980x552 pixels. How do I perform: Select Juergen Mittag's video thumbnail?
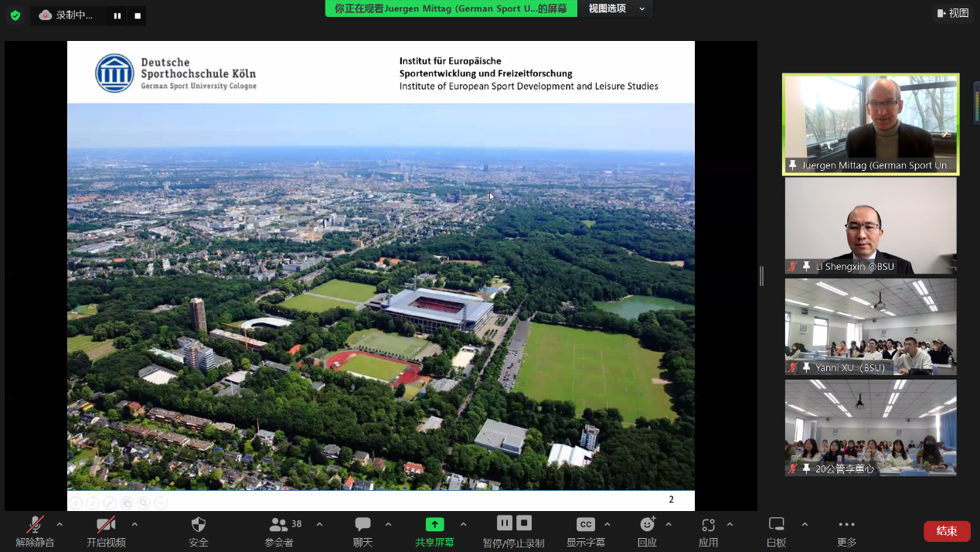coord(870,124)
